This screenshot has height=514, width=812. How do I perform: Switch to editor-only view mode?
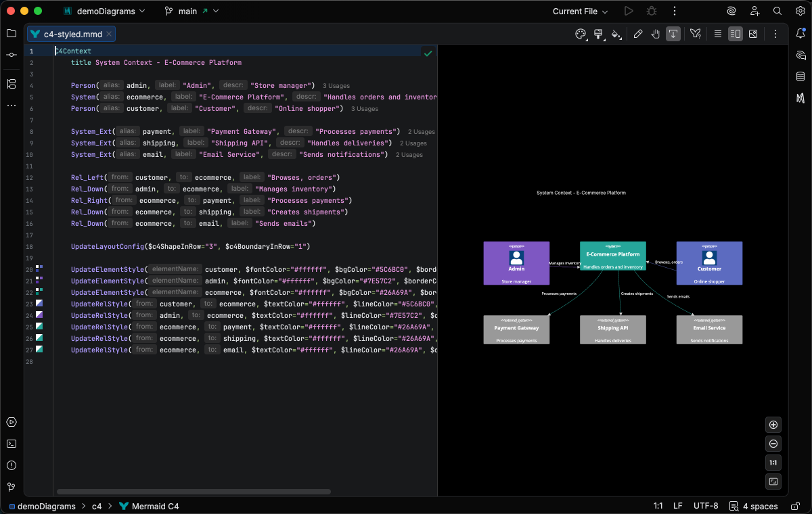point(718,34)
